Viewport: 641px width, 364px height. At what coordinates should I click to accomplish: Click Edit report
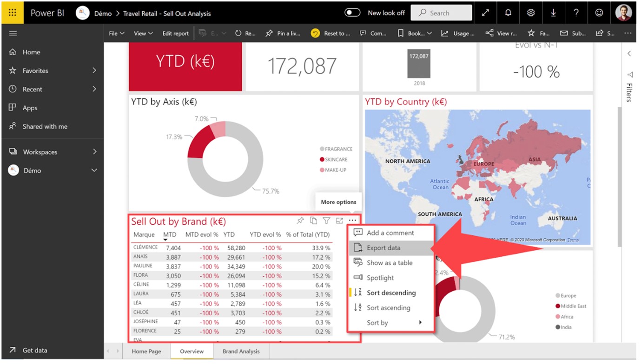[x=175, y=33]
